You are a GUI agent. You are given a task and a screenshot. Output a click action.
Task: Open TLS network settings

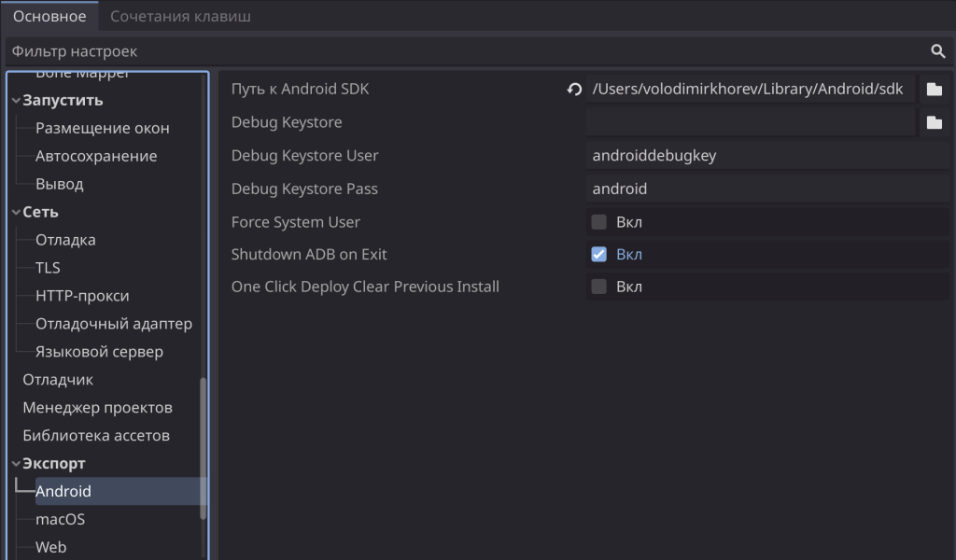point(48,268)
